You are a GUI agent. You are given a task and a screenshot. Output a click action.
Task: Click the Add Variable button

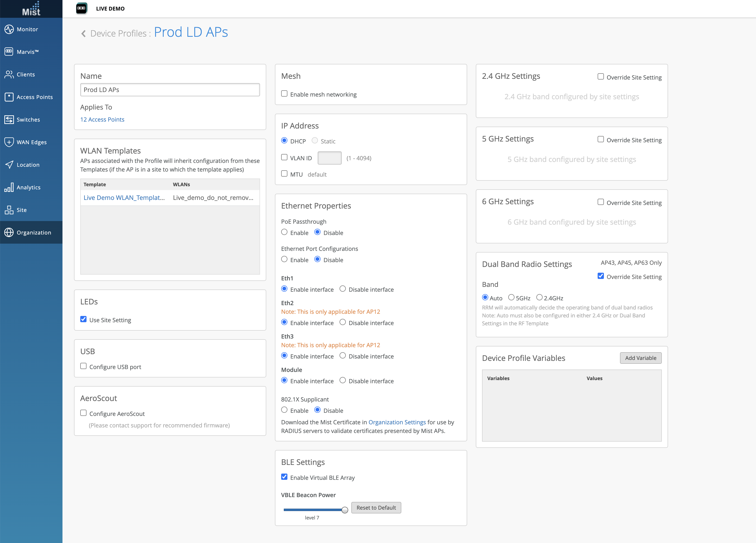click(640, 358)
